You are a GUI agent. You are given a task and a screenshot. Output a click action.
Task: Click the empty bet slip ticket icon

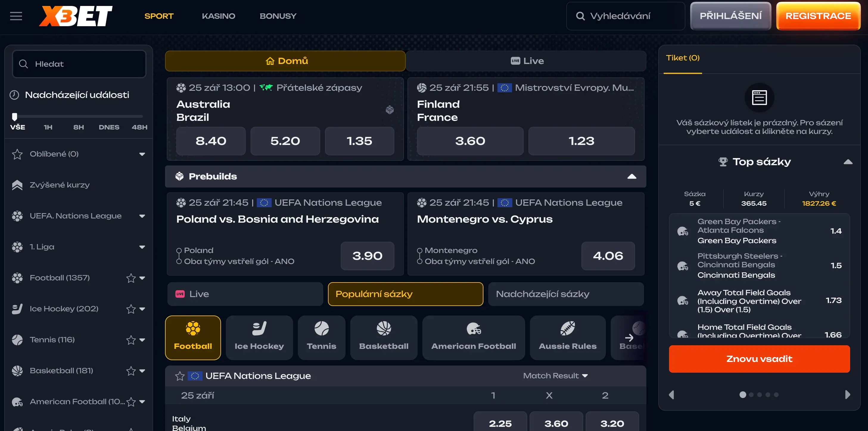click(759, 98)
